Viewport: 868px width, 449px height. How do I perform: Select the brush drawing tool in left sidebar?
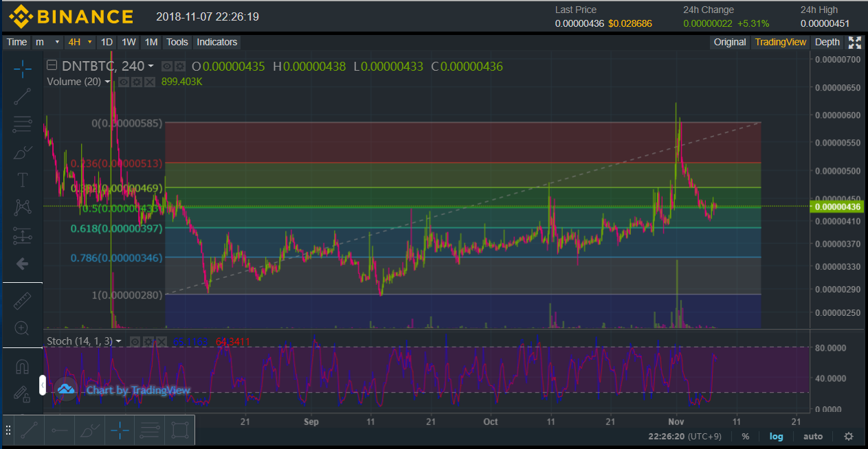coord(22,152)
